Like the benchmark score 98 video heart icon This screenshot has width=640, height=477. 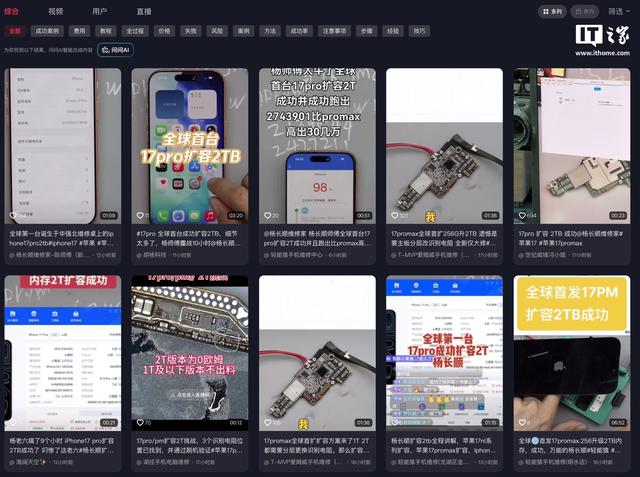coord(267,215)
